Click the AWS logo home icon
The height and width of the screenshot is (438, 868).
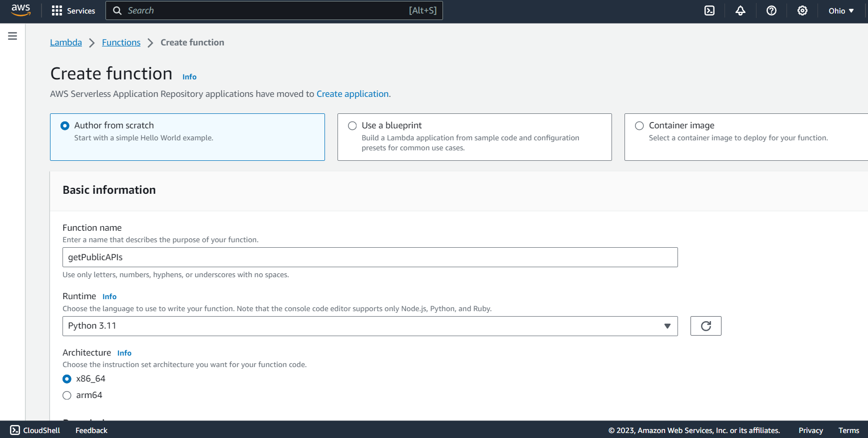point(20,10)
